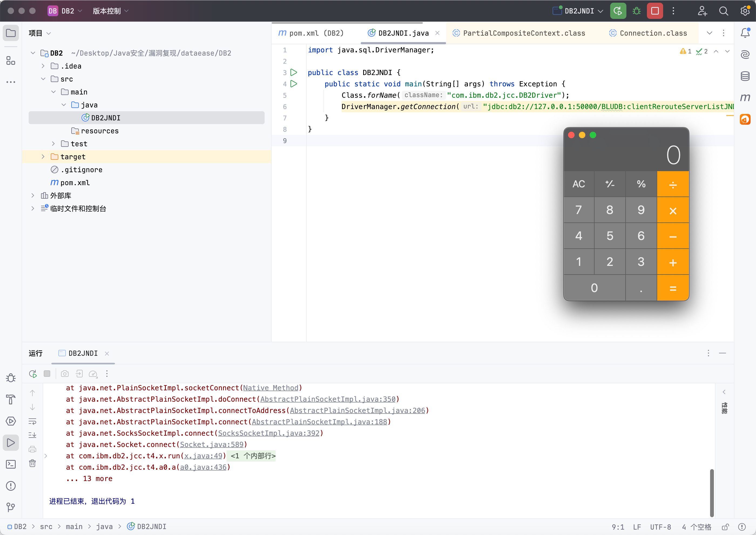
Task: Print console output via printer icon
Action: (x=33, y=450)
